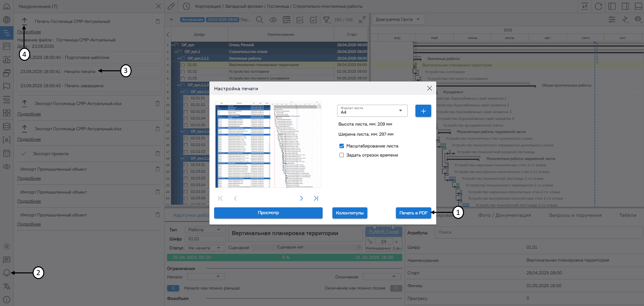Open the language translation icon in sidebar
The height and width of the screenshot is (306, 644).
7,286
